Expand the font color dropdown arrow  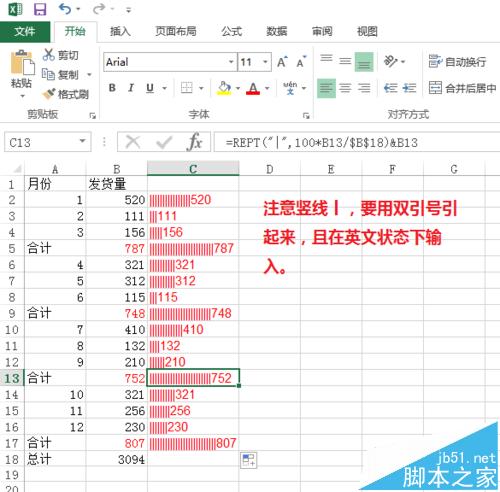(x=267, y=88)
